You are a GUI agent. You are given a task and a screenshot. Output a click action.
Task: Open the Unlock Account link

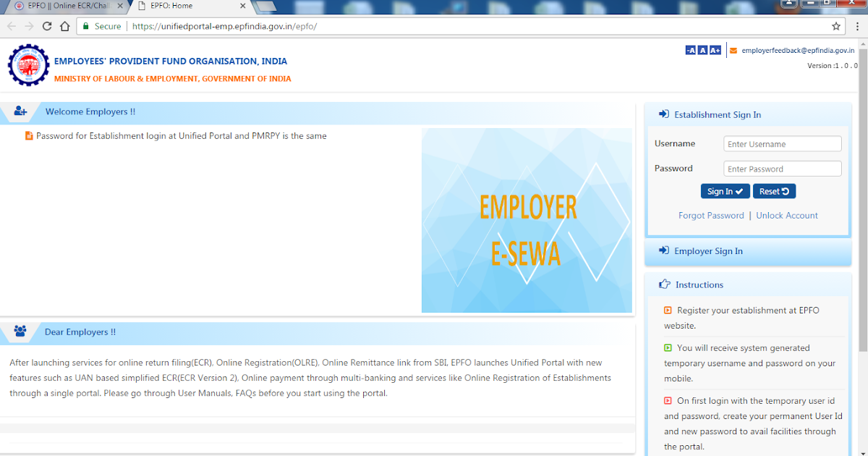pos(787,216)
